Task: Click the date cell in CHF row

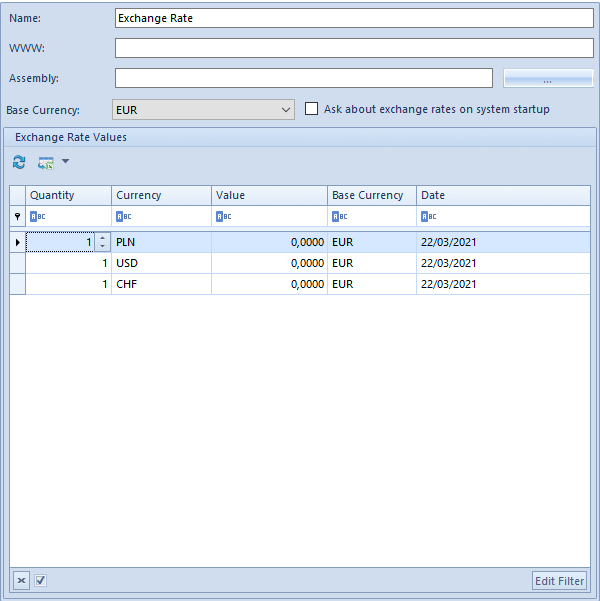Action: [x=503, y=284]
